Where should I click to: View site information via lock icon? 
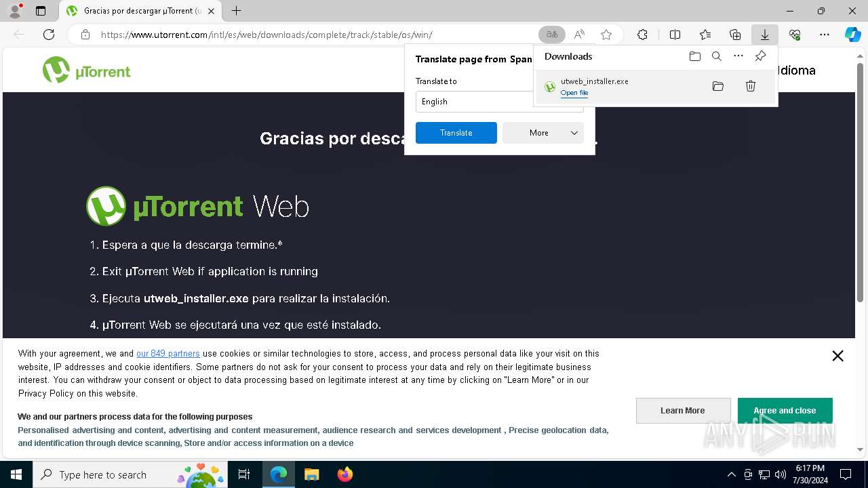[x=85, y=35]
